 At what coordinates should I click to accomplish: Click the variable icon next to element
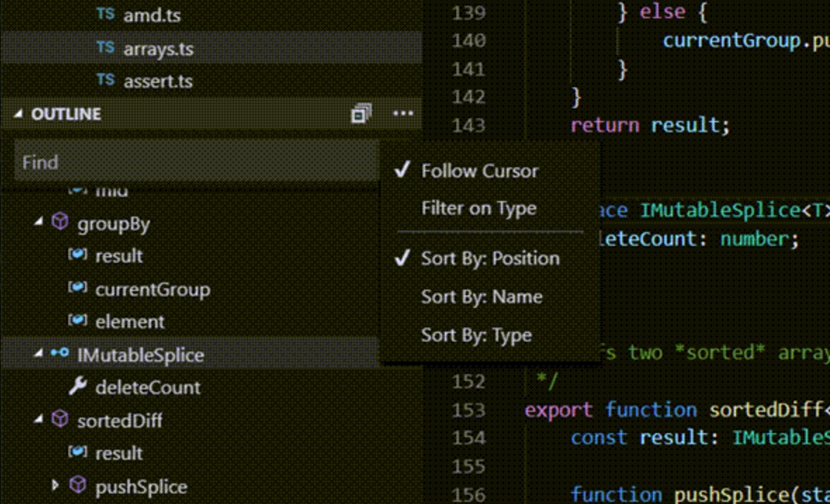[x=77, y=321]
